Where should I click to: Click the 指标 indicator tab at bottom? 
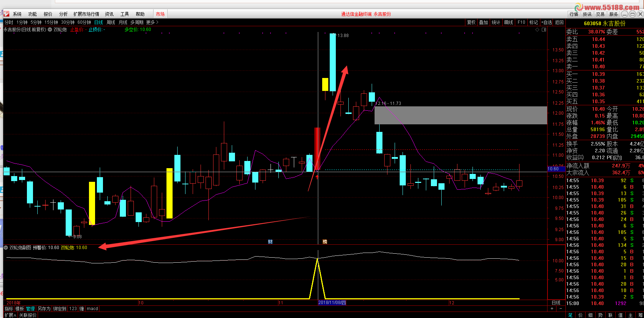pyautogui.click(x=9, y=309)
